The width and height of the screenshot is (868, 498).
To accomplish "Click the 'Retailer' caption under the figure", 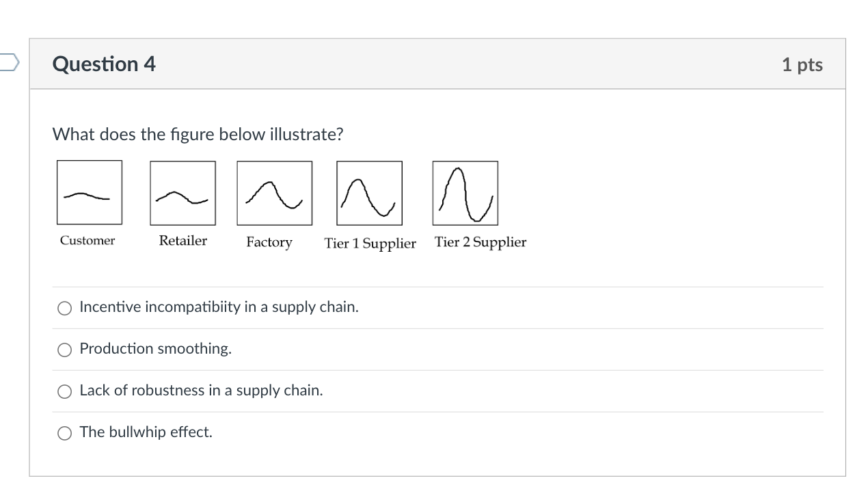I will pos(182,241).
